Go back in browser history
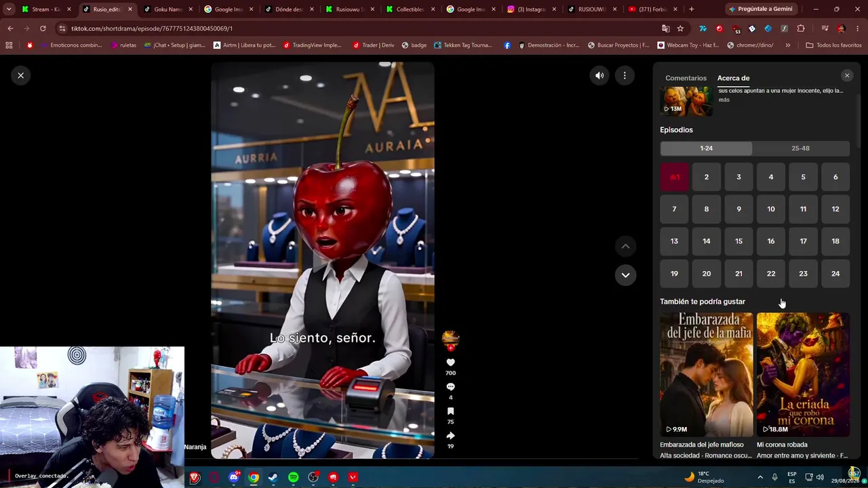Viewport: 868px width, 488px height. click(x=10, y=28)
